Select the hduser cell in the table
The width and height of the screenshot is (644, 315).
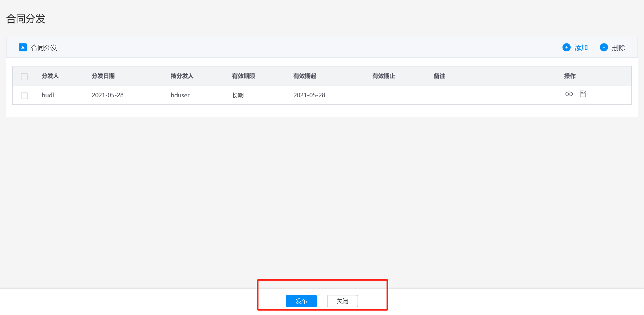click(180, 95)
